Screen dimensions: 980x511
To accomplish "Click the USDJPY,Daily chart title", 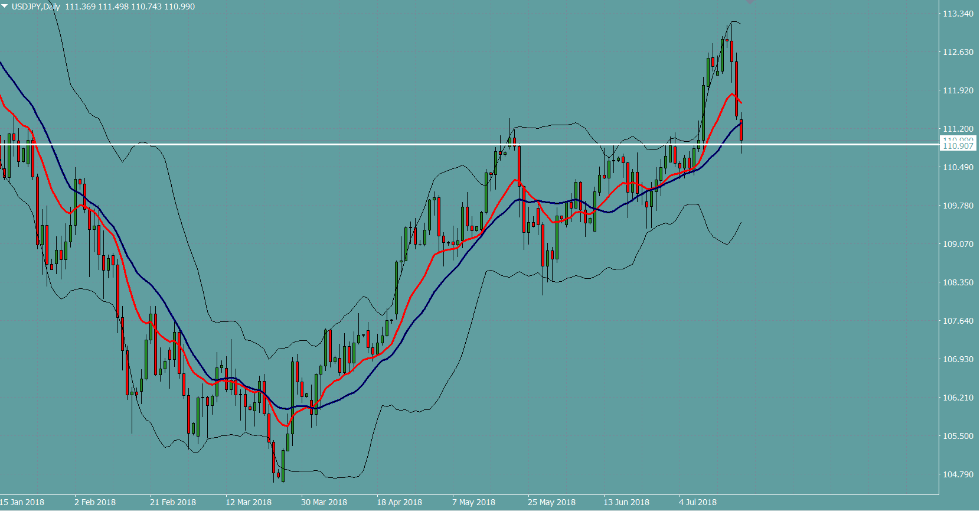I will coord(36,6).
